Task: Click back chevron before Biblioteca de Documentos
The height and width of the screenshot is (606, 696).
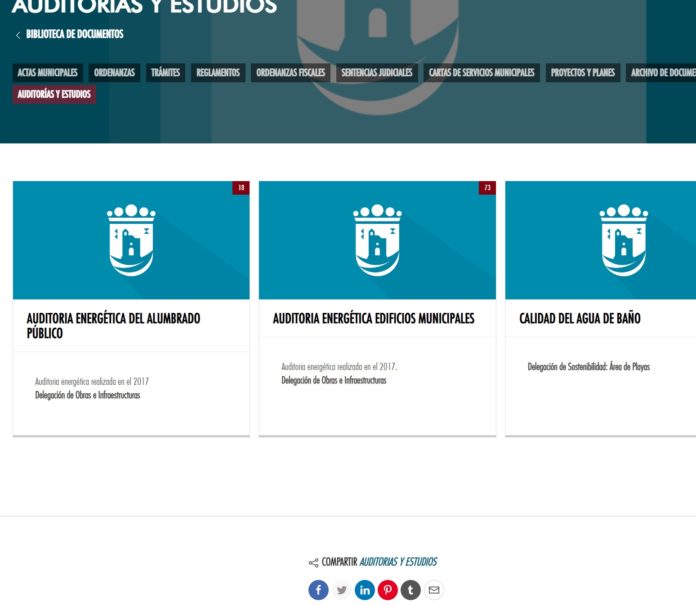Action: pyautogui.click(x=18, y=35)
